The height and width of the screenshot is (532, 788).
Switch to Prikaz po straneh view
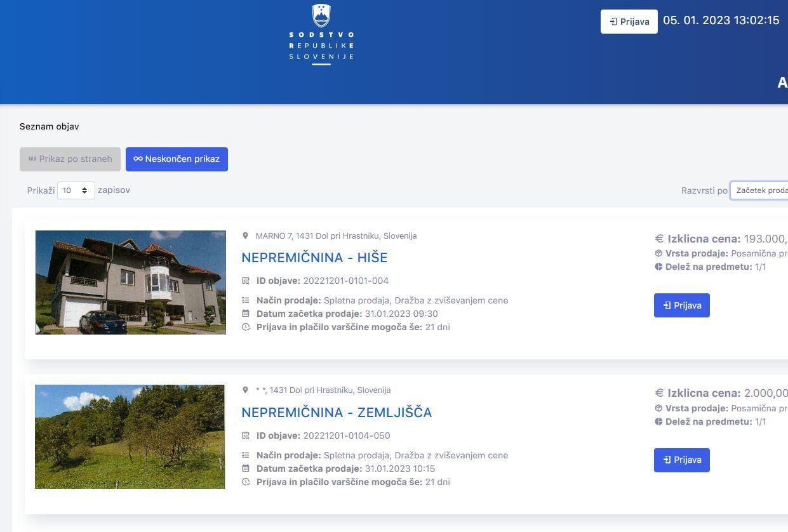[x=70, y=159]
